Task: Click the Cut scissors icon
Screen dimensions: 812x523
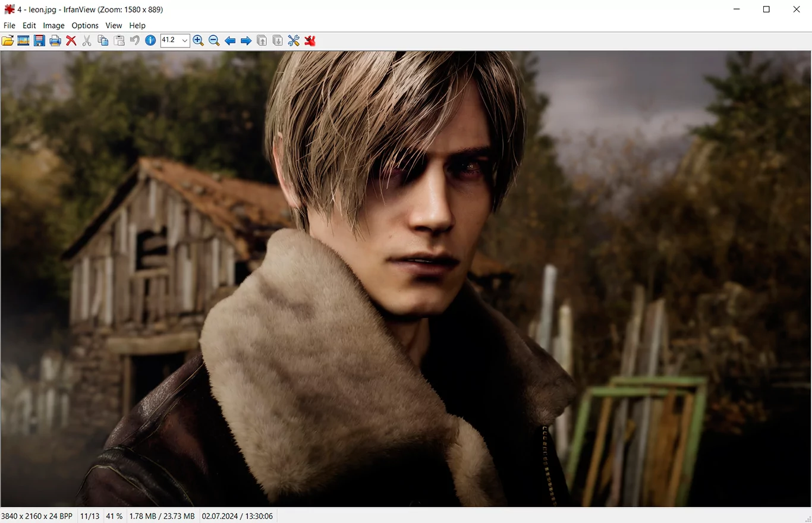Action: pos(87,40)
